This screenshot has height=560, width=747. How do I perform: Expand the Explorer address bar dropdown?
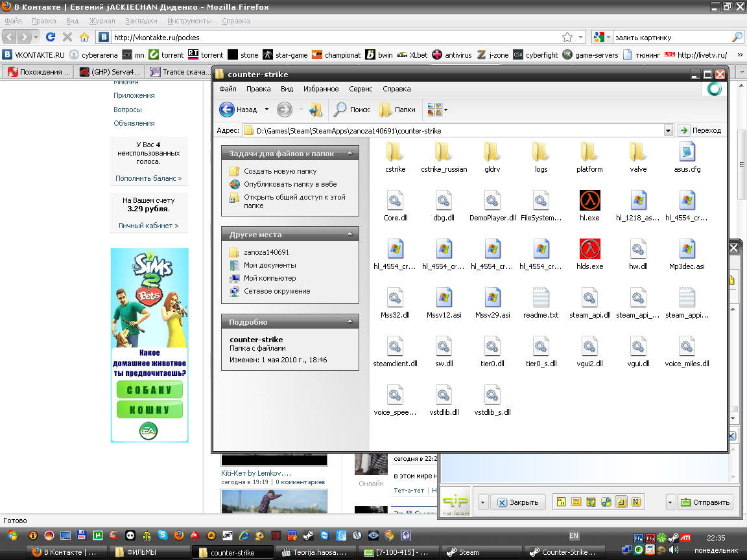tap(668, 130)
